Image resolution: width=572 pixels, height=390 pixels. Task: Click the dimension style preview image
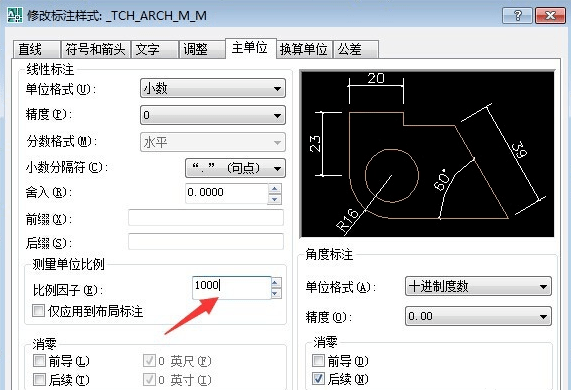click(427, 154)
